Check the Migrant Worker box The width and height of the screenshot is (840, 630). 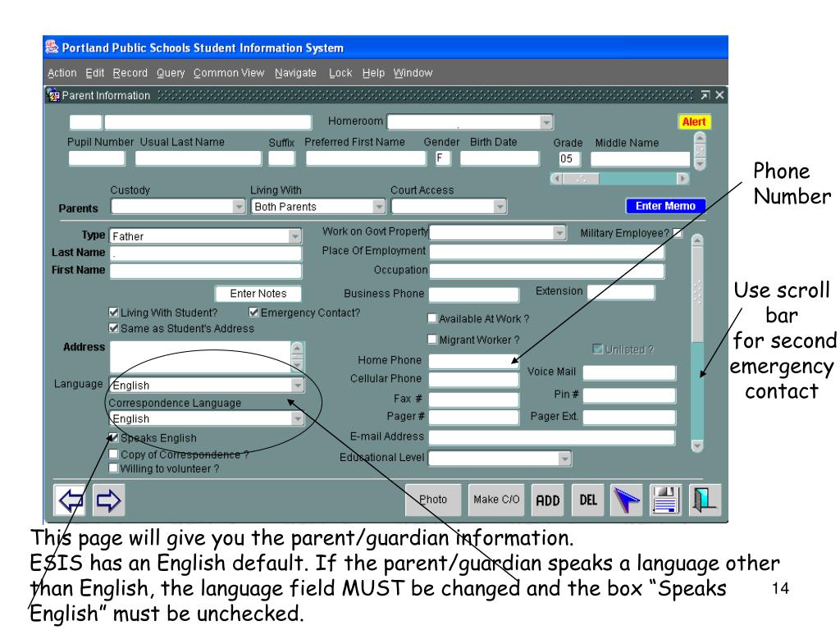click(432, 339)
